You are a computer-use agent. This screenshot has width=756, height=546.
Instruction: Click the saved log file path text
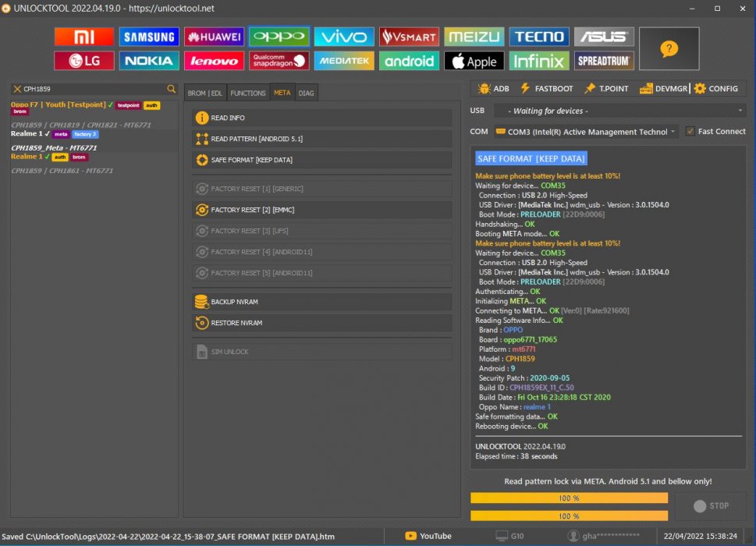click(x=169, y=537)
